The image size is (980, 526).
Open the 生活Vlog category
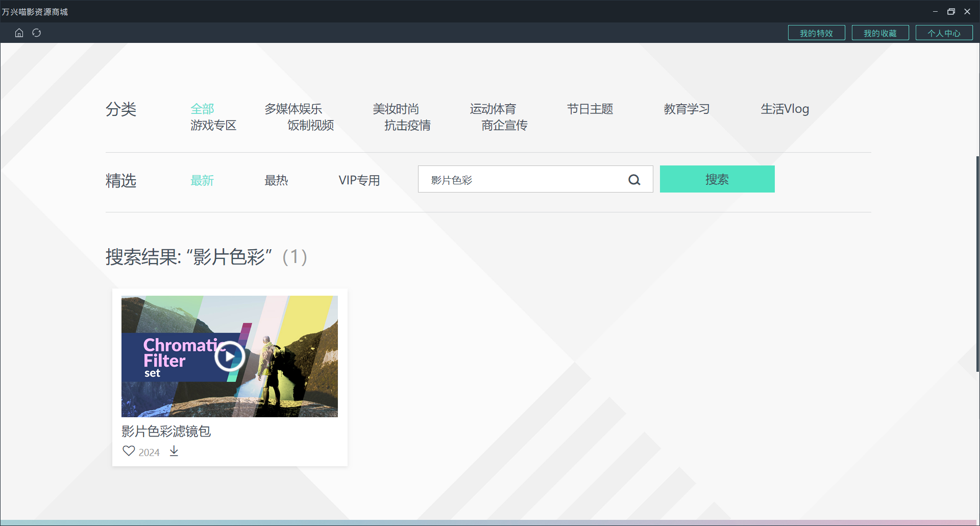785,109
